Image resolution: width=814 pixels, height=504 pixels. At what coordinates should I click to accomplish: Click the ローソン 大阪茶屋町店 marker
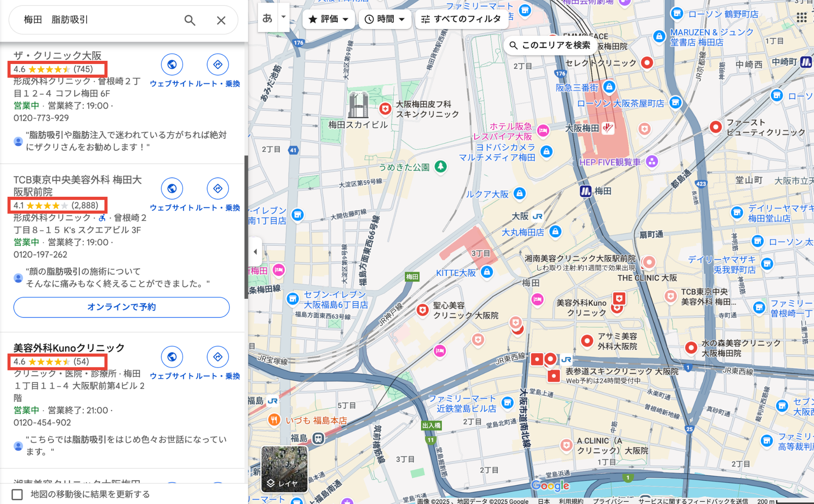pyautogui.click(x=675, y=103)
